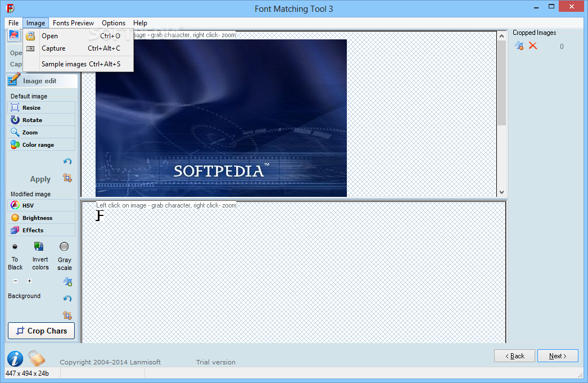
Task: Click the minus threshold button
Action: 15,281
